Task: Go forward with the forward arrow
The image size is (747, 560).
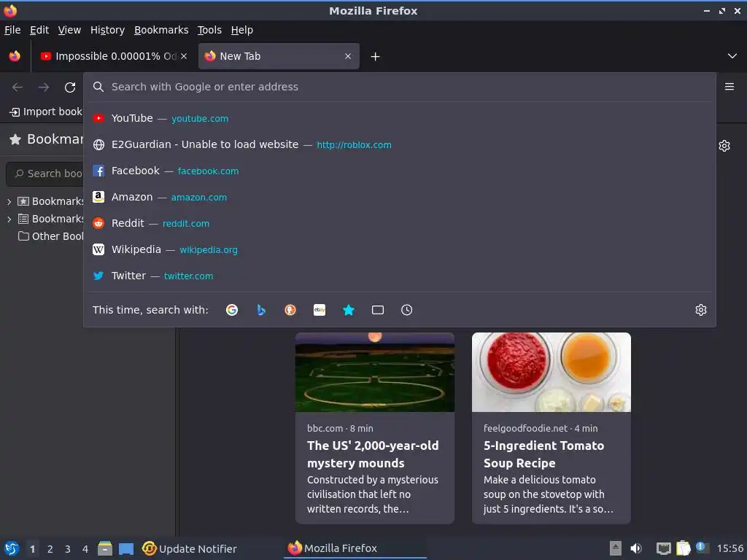Action: tap(44, 87)
